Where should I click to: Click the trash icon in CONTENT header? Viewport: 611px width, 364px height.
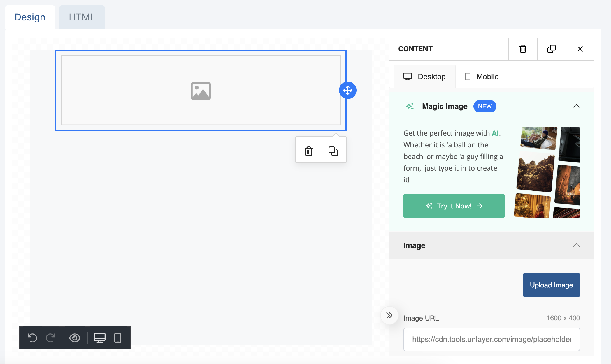tap(523, 49)
